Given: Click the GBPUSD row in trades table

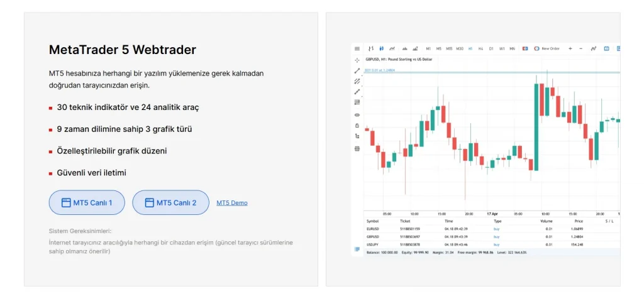Looking at the screenshot, I should coord(492,236).
